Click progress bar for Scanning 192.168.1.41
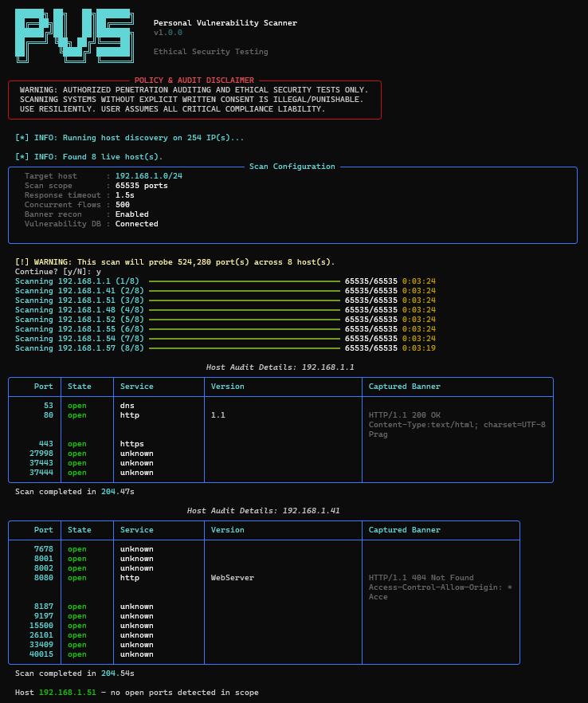The image size is (588, 703). pos(245,290)
